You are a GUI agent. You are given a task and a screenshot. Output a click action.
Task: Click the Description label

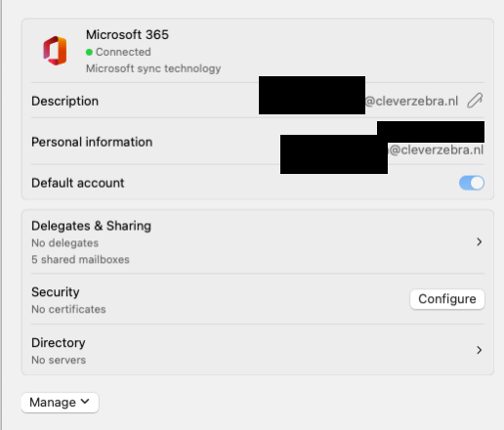[x=64, y=101]
